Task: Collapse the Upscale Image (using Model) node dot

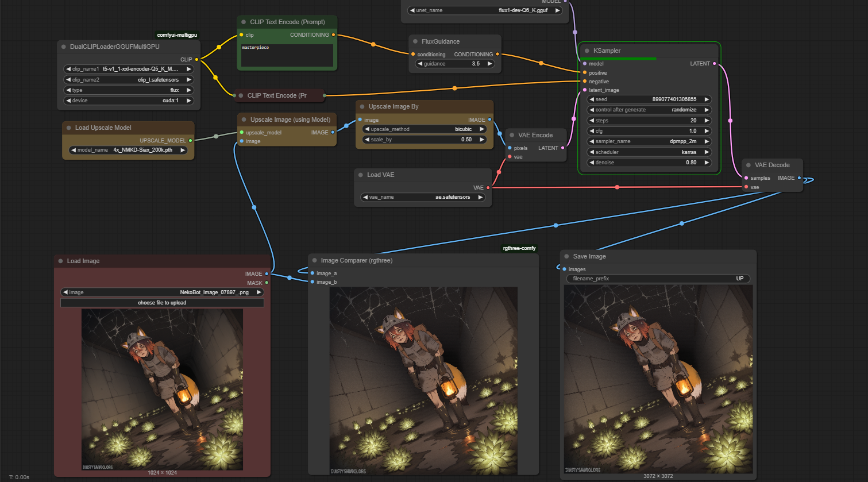Action: pos(244,119)
